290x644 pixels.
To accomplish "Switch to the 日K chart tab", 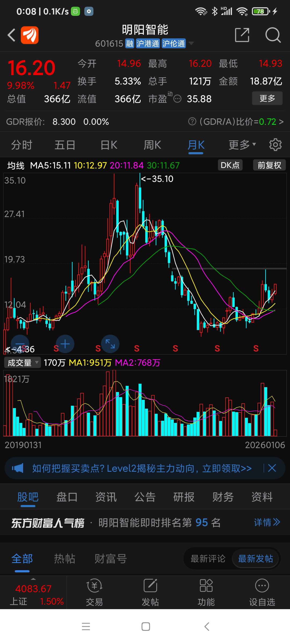I will pos(109,145).
